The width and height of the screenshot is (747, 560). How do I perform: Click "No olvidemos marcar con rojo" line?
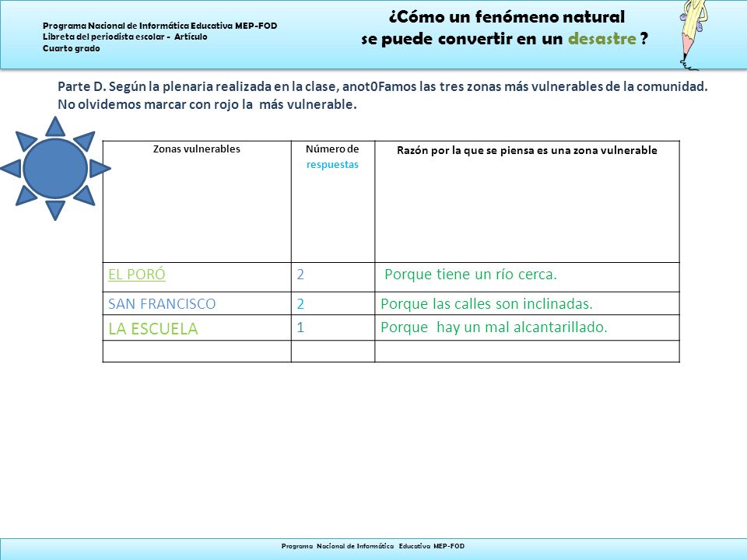(207, 104)
